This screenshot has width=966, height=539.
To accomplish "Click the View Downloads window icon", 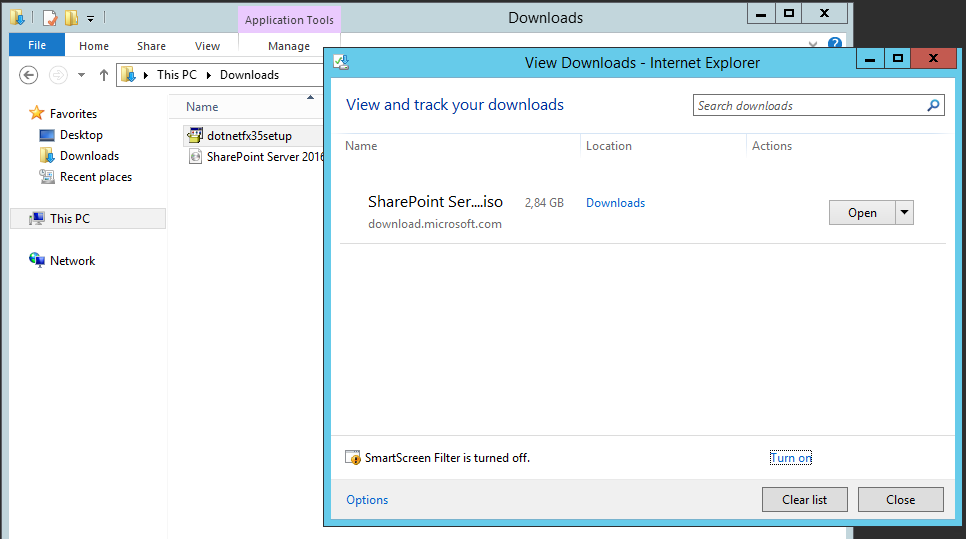I will click(x=341, y=62).
